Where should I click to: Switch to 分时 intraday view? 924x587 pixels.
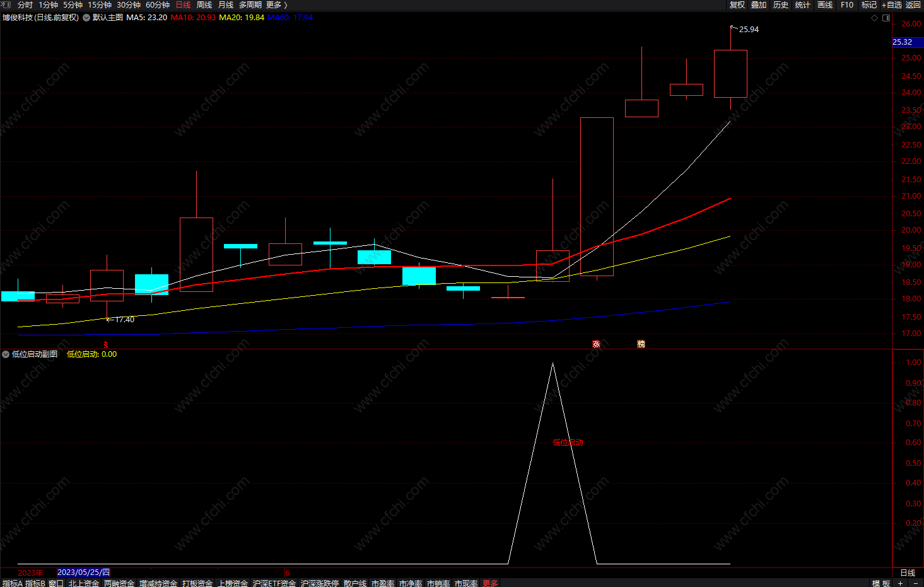25,5
